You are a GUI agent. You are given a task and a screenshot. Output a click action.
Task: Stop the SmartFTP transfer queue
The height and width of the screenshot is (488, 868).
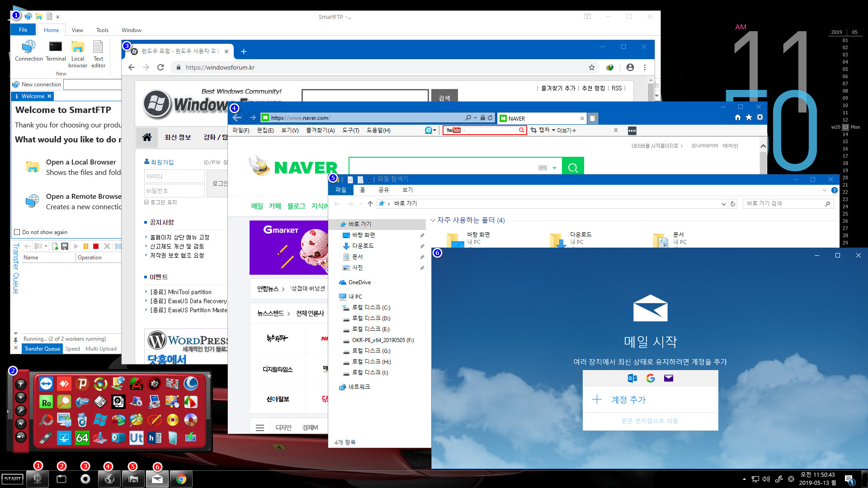click(96, 246)
